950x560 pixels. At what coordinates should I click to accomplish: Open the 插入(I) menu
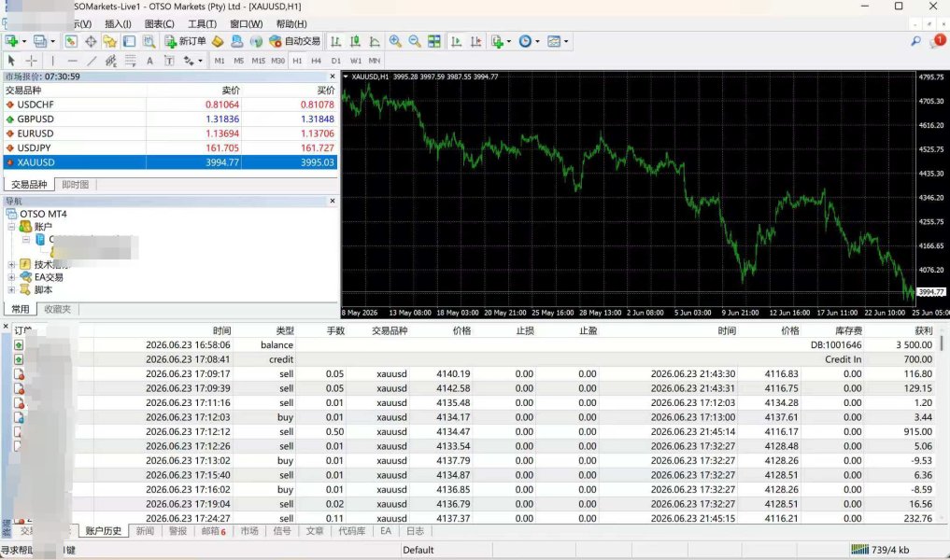pos(118,23)
